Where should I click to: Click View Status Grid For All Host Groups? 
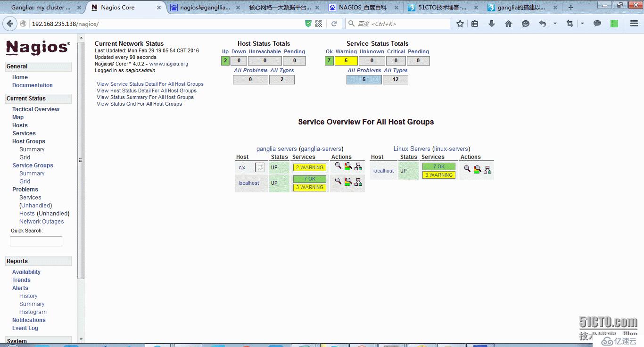point(139,104)
